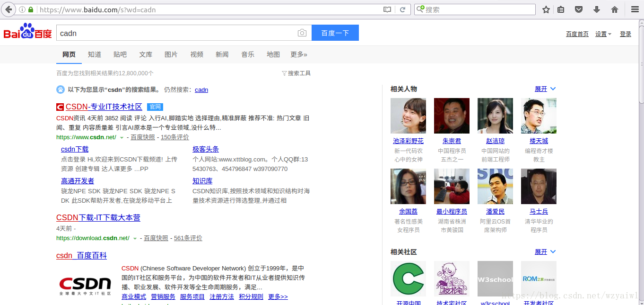Open bookmarks library list icon
The image size is (644, 305).
561,9
